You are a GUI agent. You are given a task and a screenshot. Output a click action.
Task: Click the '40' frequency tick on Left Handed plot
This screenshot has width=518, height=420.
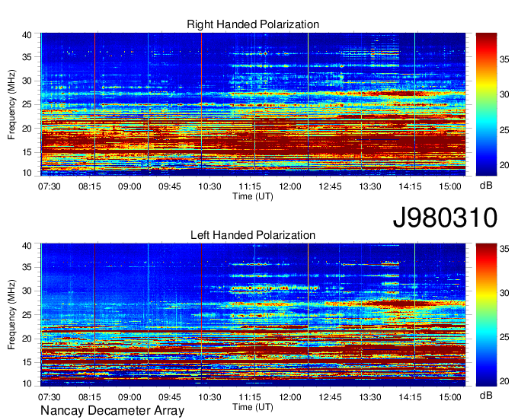pyautogui.click(x=27, y=246)
